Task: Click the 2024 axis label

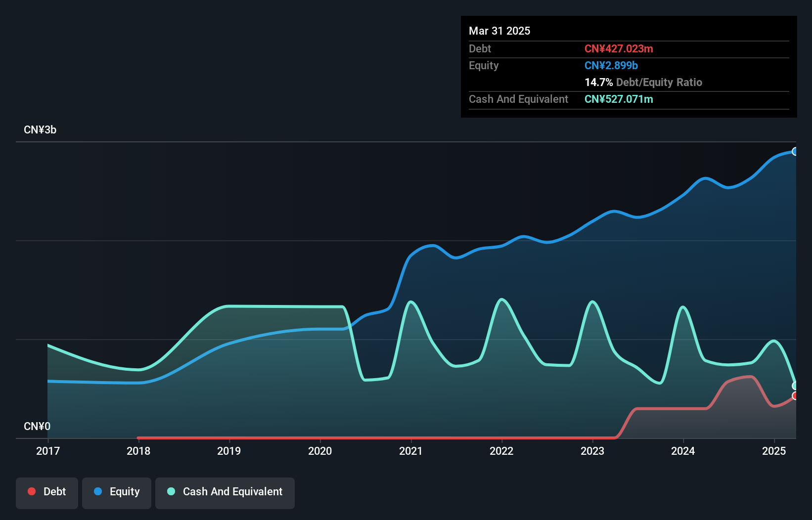Action: coord(683,451)
